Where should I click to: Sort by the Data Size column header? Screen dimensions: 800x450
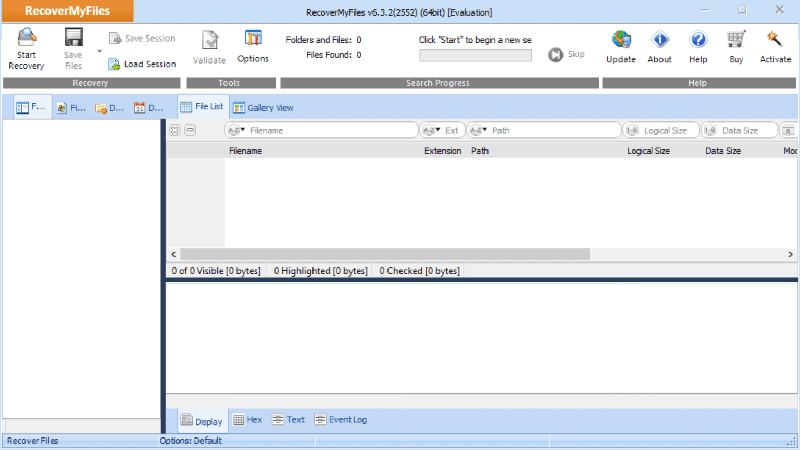(723, 151)
